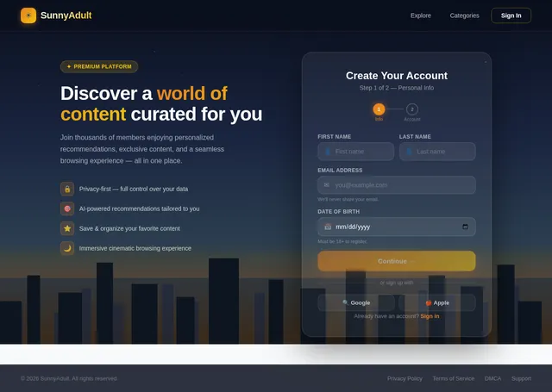Sign up with Google button

356,302
